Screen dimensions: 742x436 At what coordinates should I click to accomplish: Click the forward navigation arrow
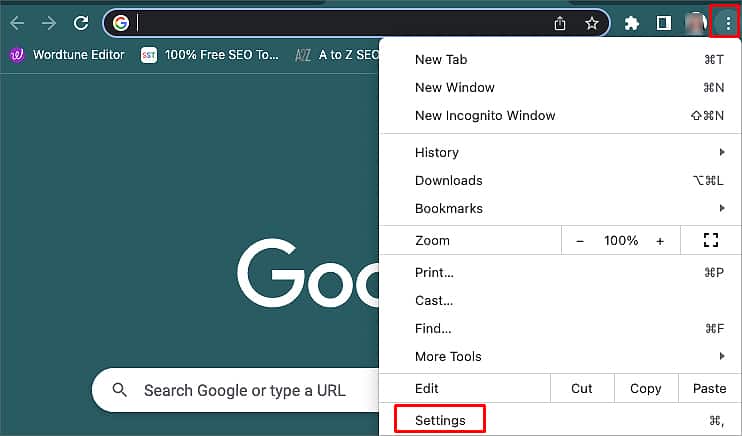[49, 23]
